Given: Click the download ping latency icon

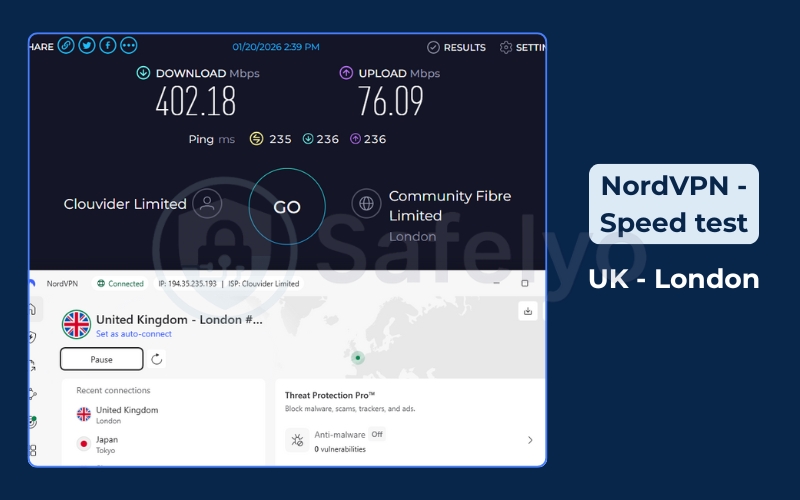Looking at the screenshot, I should click(x=308, y=139).
